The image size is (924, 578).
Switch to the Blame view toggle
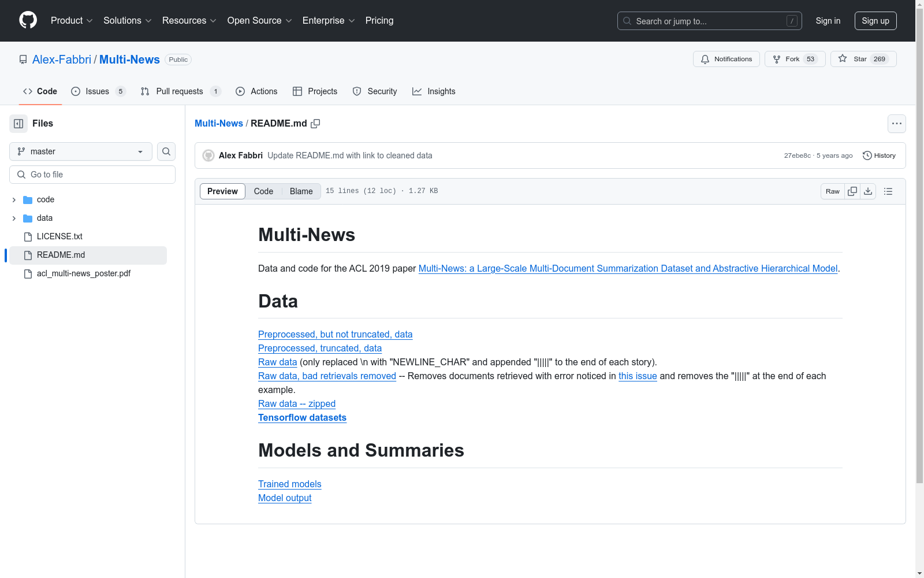coord(301,191)
